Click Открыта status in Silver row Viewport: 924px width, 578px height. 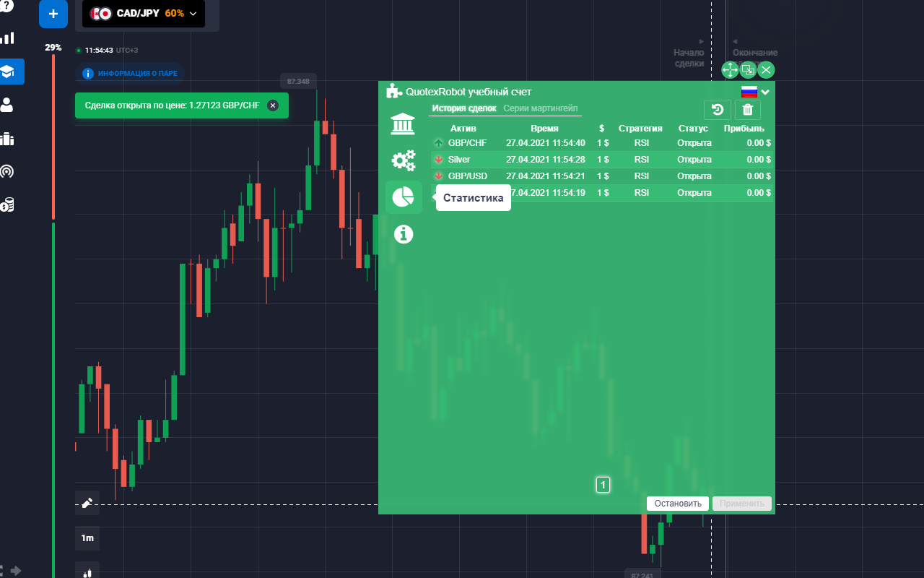coord(694,160)
